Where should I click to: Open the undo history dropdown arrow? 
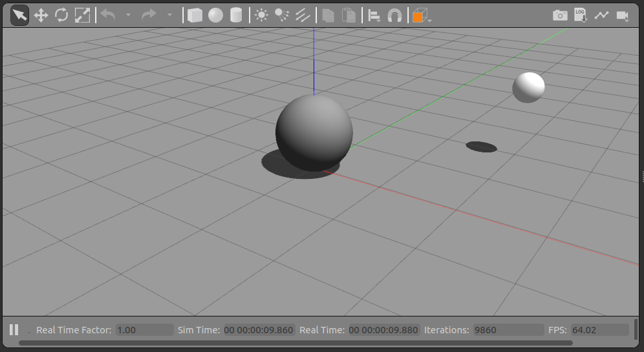[128, 16]
